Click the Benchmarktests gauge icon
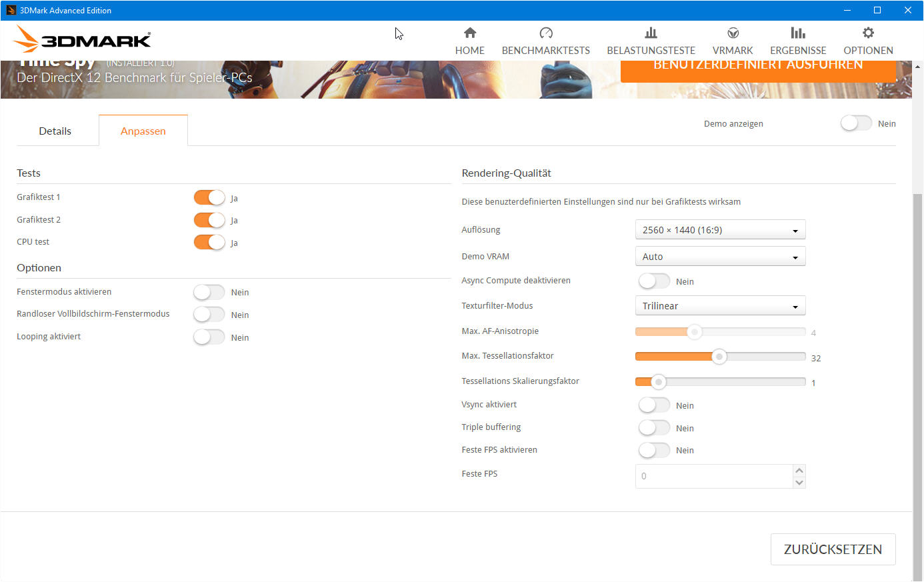This screenshot has height=582, width=924. tap(546, 33)
